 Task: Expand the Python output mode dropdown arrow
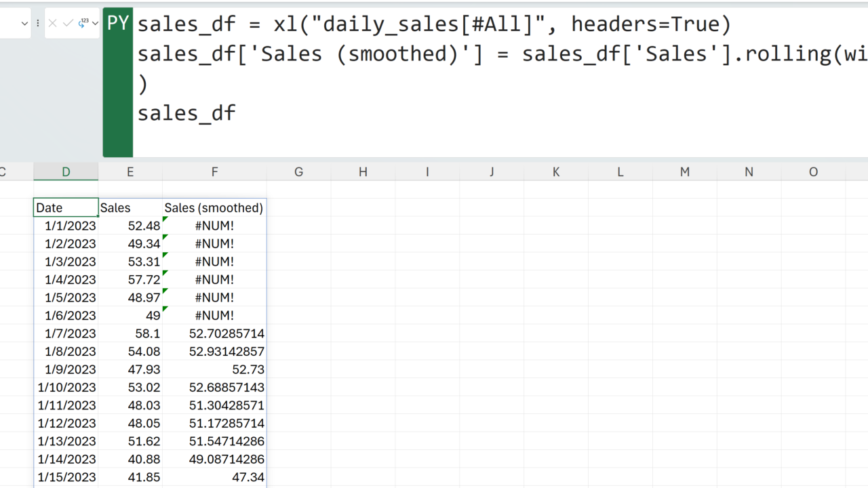[x=95, y=24]
